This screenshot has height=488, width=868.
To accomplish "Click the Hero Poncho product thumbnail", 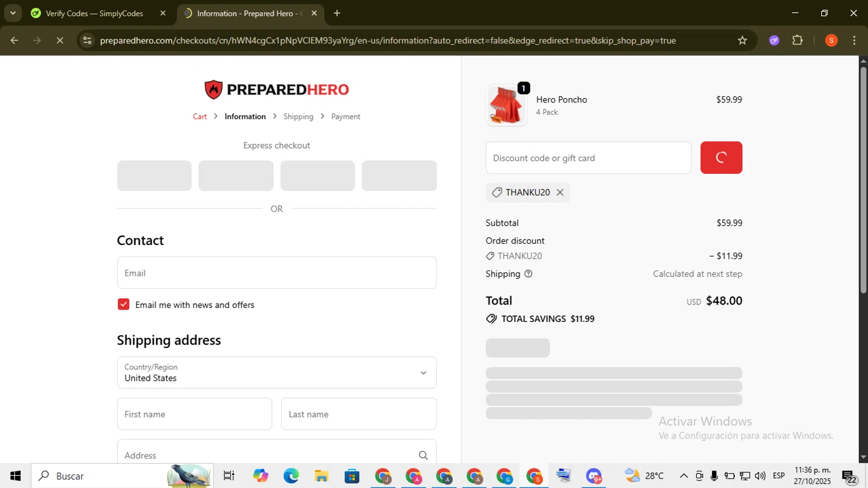I will click(x=506, y=105).
